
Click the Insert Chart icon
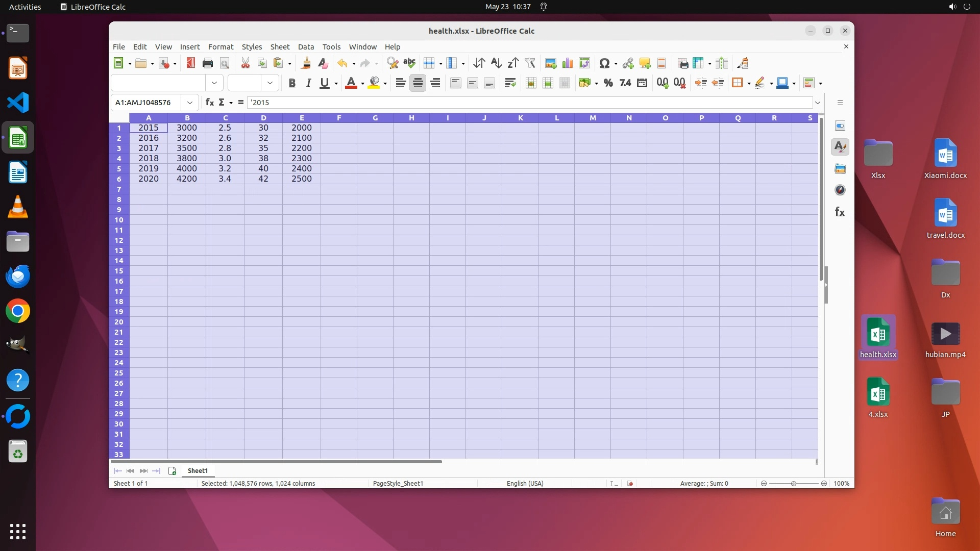click(567, 63)
